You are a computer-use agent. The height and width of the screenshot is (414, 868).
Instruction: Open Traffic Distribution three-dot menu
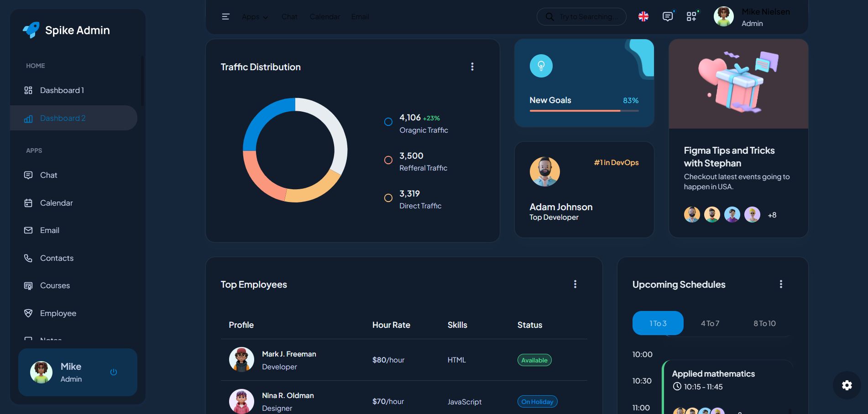click(472, 67)
